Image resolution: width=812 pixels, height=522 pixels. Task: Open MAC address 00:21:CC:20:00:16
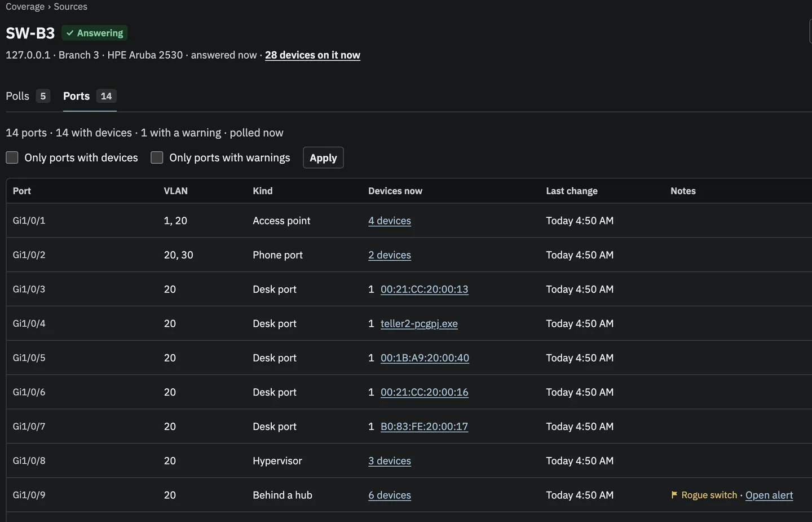point(425,392)
